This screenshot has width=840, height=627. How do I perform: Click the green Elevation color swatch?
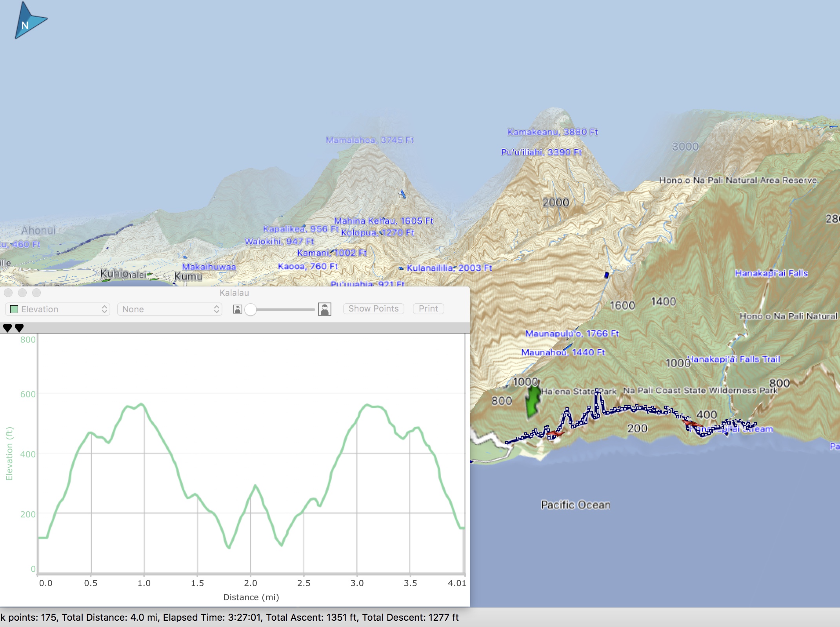pyautogui.click(x=14, y=309)
